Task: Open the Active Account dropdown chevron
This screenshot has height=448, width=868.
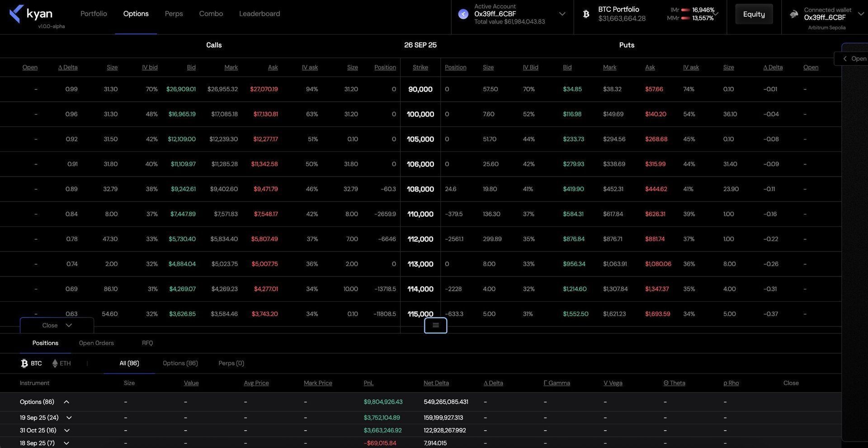Action: tap(562, 14)
